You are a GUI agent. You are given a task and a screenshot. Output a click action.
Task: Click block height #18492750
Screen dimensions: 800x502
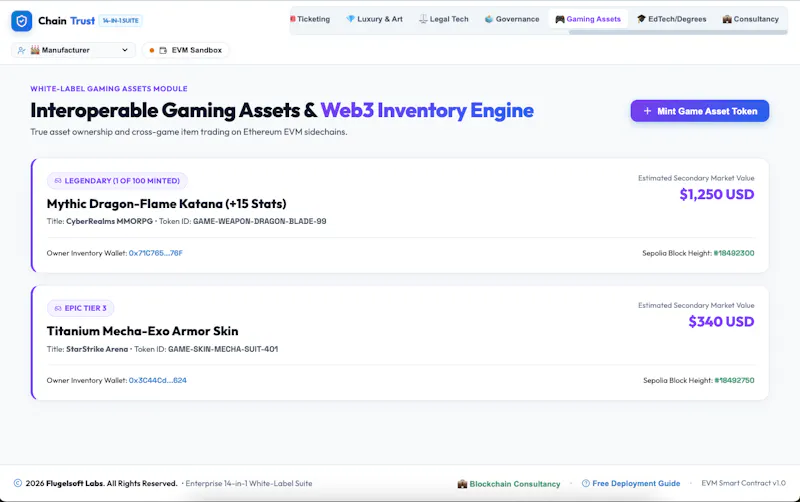(x=734, y=380)
